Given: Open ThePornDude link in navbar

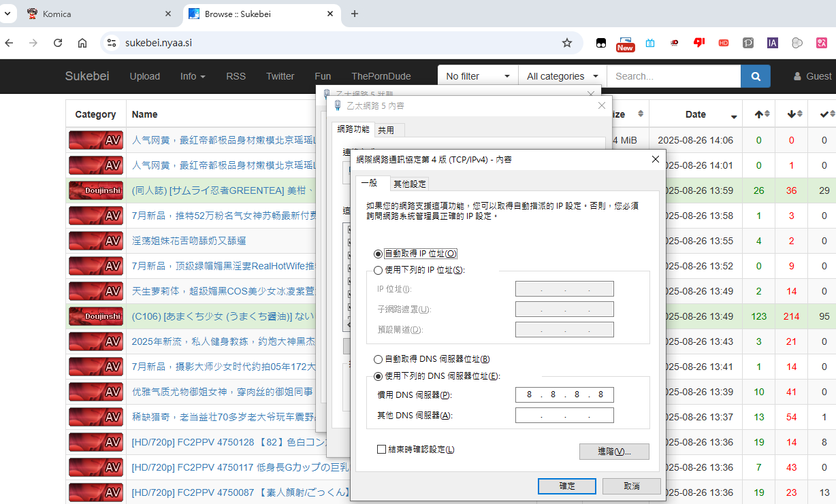Looking at the screenshot, I should 381,76.
